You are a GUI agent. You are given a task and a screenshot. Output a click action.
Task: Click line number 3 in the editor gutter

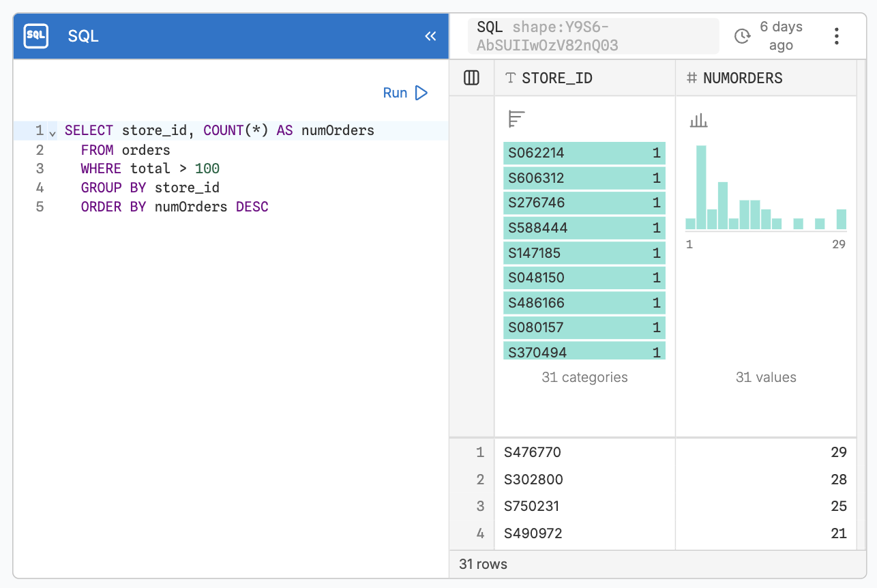pyautogui.click(x=40, y=168)
